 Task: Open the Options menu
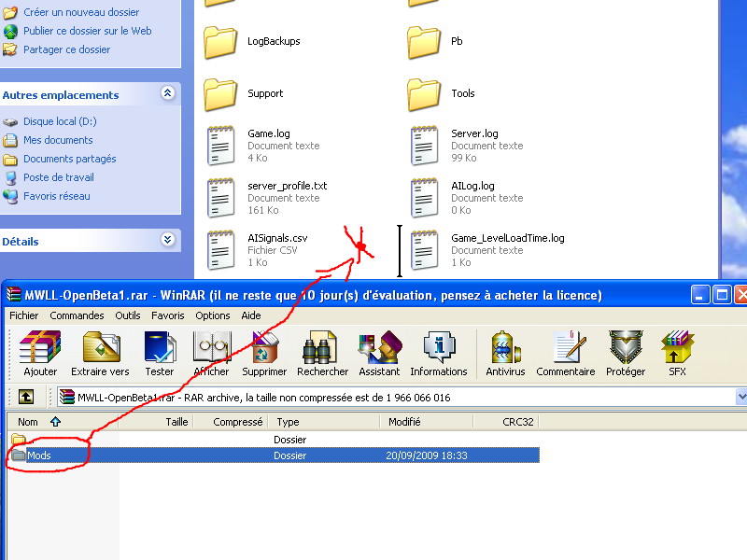213,315
